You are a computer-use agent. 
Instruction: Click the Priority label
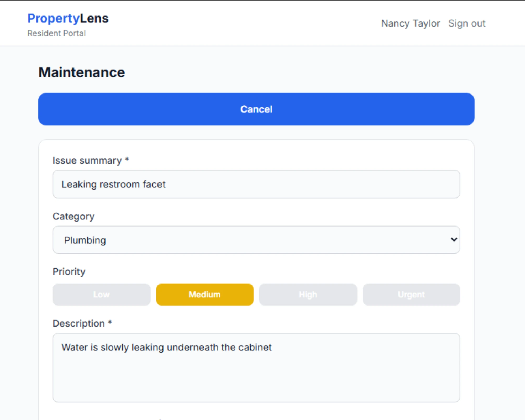(x=69, y=271)
